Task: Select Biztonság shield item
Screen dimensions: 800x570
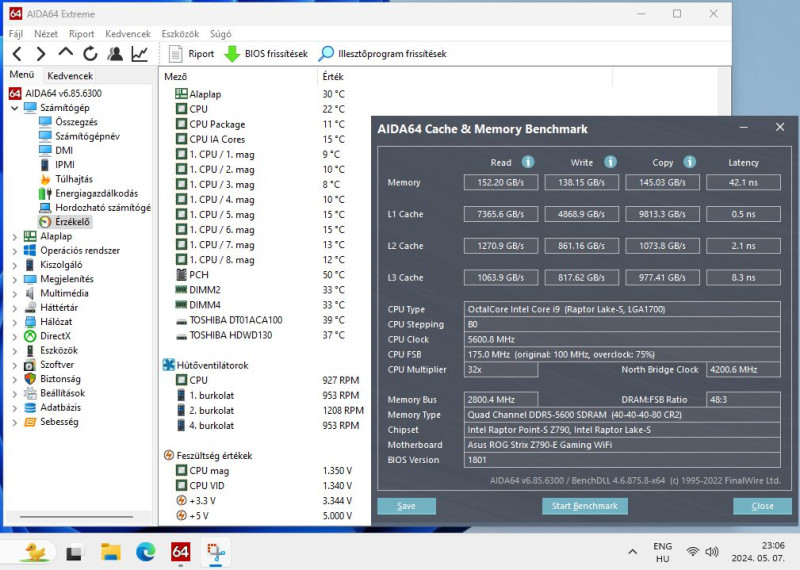Action: (x=53, y=379)
